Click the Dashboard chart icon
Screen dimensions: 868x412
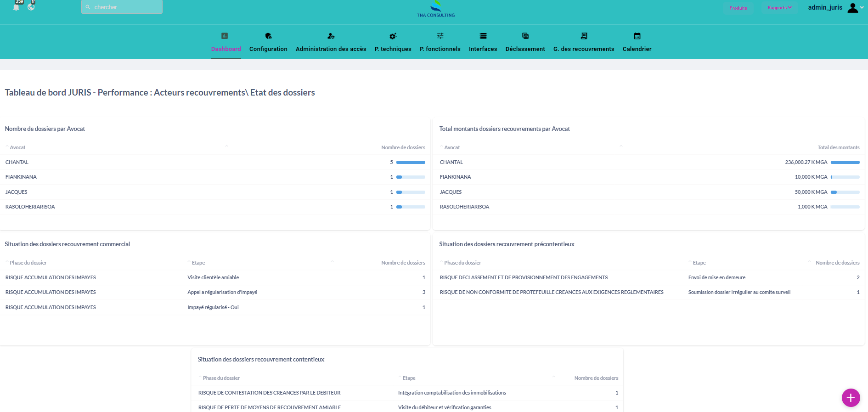coord(225,36)
